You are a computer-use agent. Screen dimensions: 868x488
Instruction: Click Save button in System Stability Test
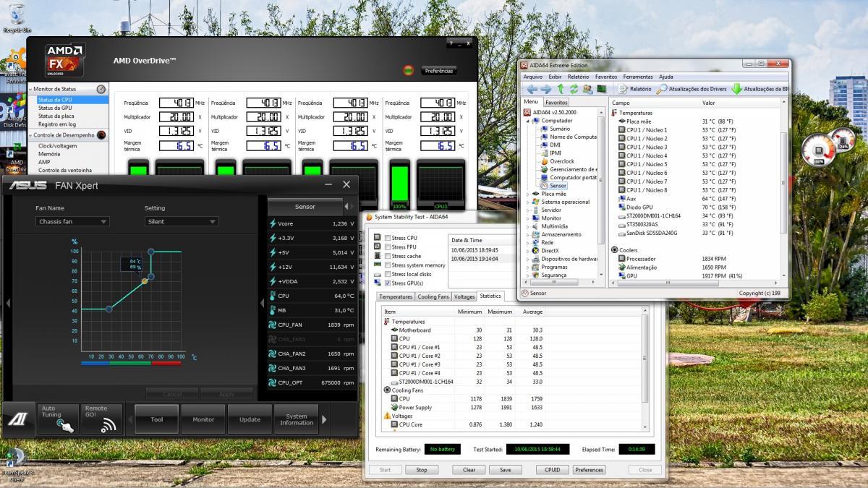[505, 470]
